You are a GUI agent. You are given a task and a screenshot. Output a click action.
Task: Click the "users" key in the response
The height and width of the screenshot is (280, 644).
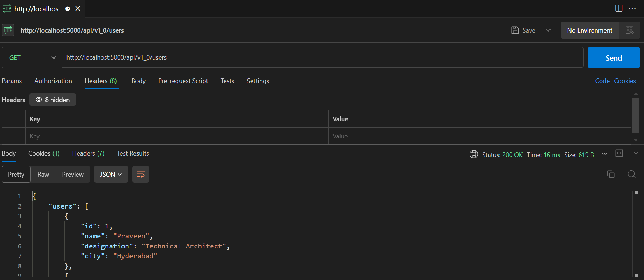click(x=63, y=206)
